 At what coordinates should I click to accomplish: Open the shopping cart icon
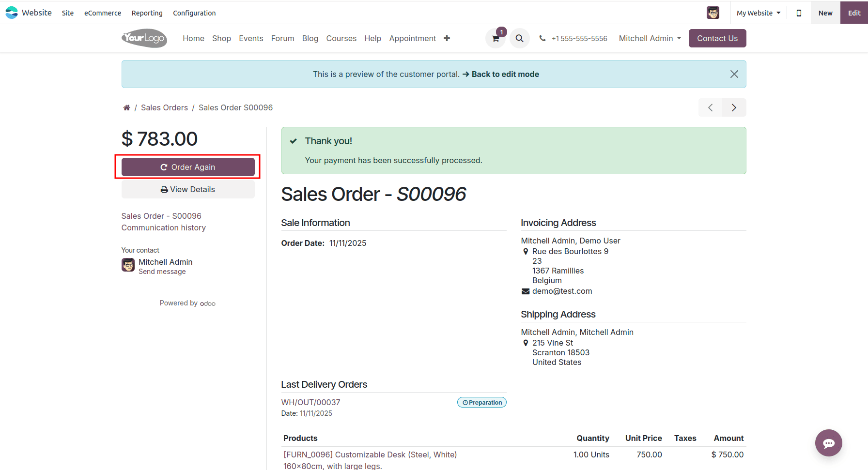(495, 38)
